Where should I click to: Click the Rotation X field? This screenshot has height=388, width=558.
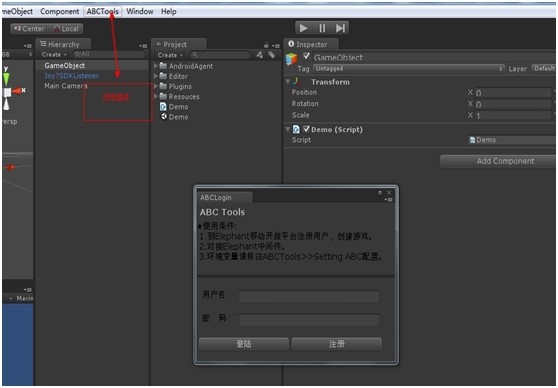click(x=513, y=104)
